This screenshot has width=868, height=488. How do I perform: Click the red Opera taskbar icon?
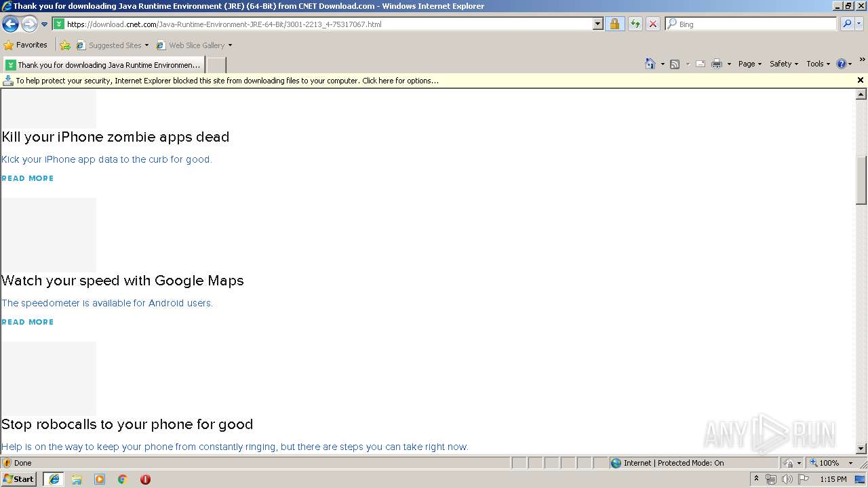click(145, 479)
